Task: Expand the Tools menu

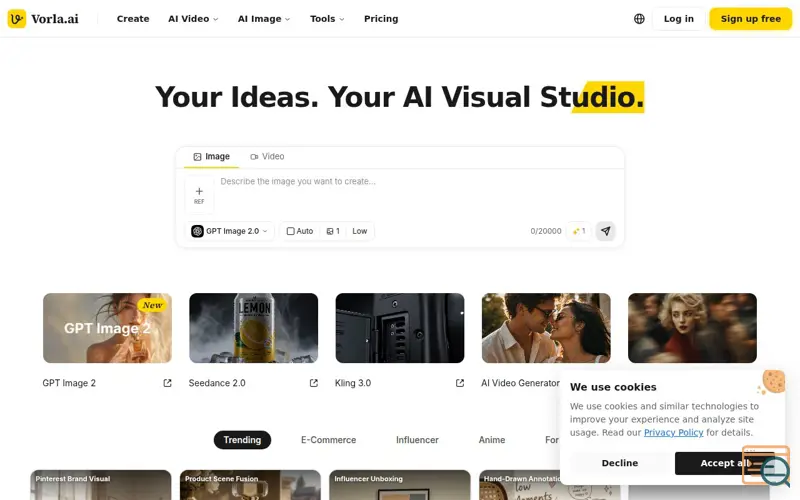Action: pyautogui.click(x=327, y=19)
